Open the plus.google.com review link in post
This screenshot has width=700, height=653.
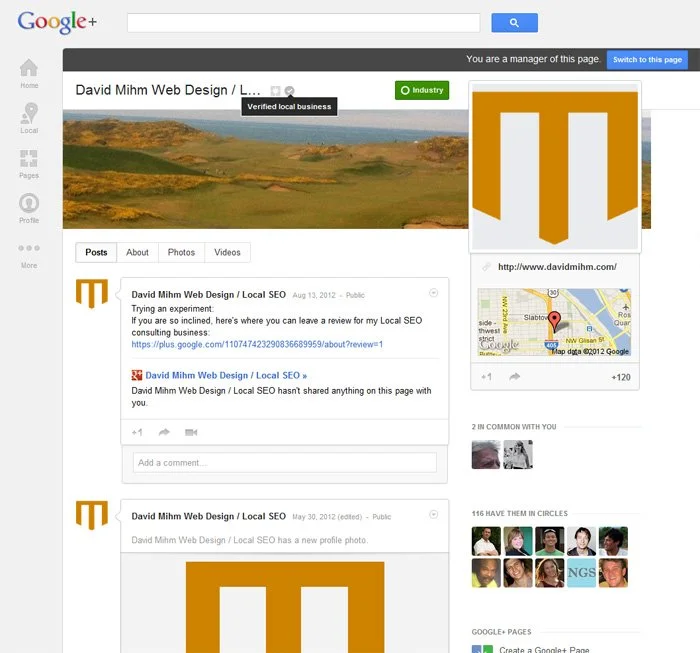(x=257, y=345)
